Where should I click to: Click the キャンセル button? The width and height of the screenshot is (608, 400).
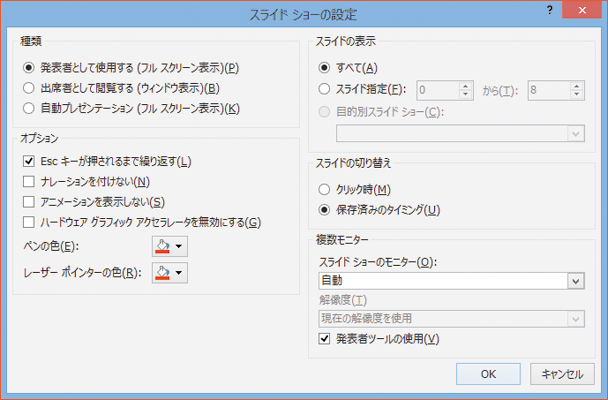click(x=562, y=374)
